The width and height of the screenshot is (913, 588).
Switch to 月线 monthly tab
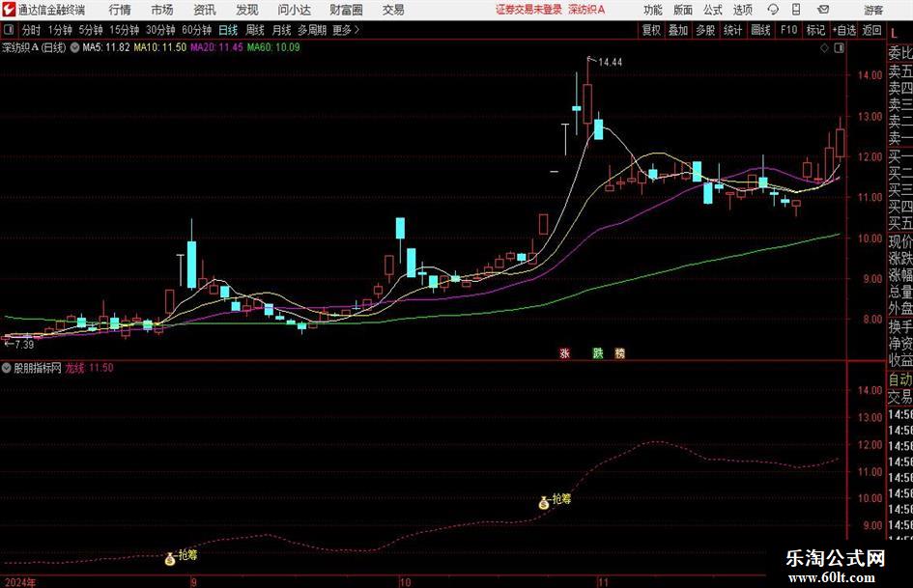281,30
